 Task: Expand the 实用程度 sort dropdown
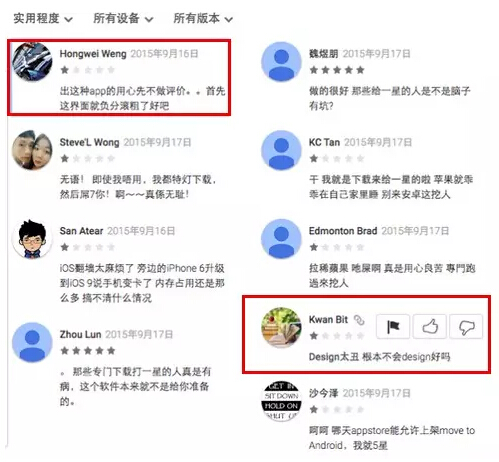click(x=43, y=18)
